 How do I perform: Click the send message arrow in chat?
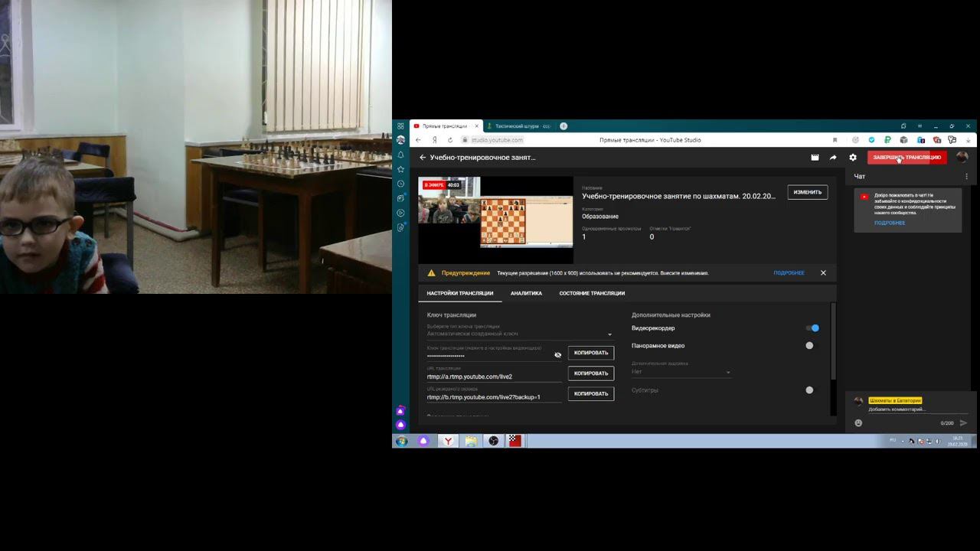[x=963, y=422]
